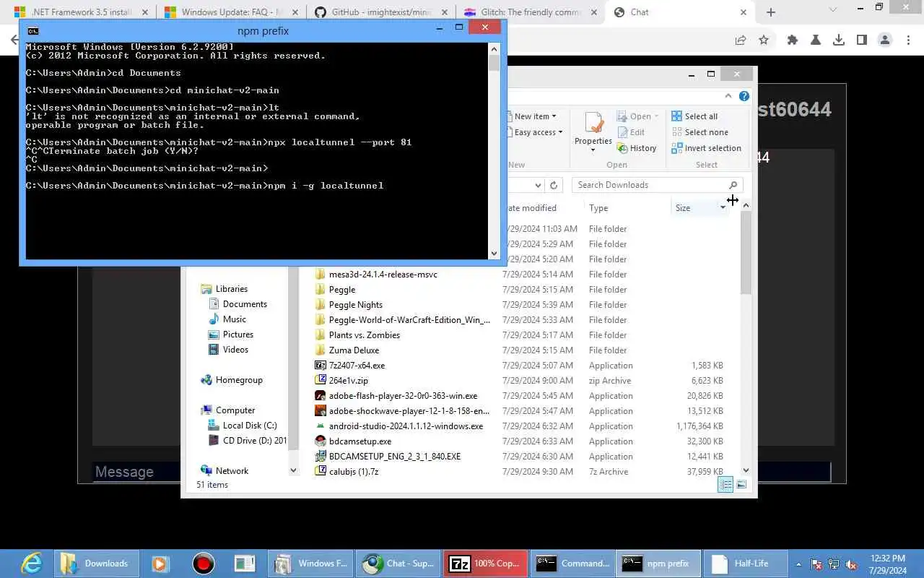Viewport: 924px width, 578px height.
Task: Click the Action Center flag tray icon
Action: (816, 564)
